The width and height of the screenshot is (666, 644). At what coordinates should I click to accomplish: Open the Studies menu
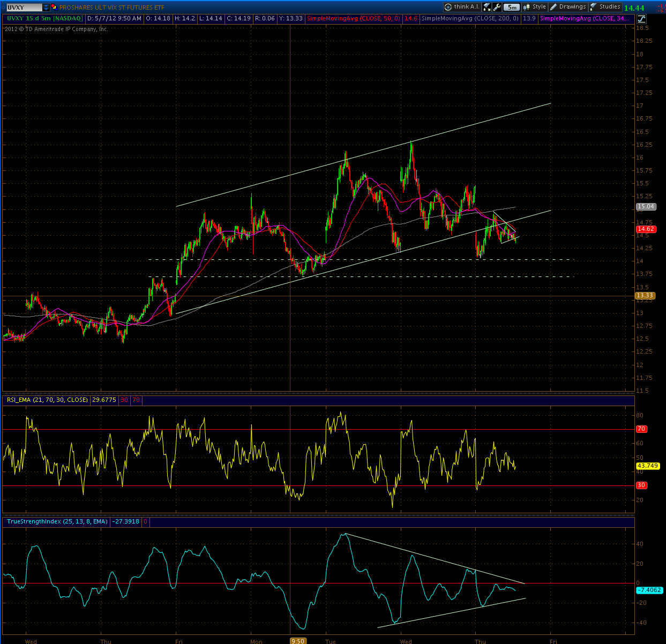605,7
